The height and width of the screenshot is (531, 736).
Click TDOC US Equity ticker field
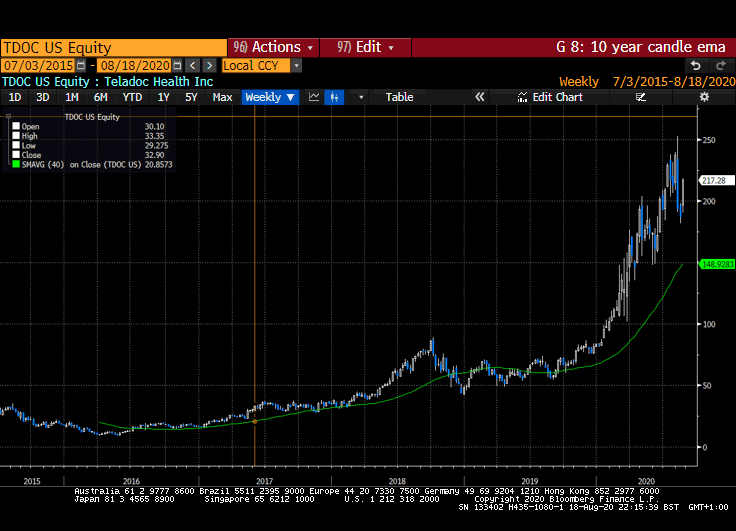(x=114, y=48)
